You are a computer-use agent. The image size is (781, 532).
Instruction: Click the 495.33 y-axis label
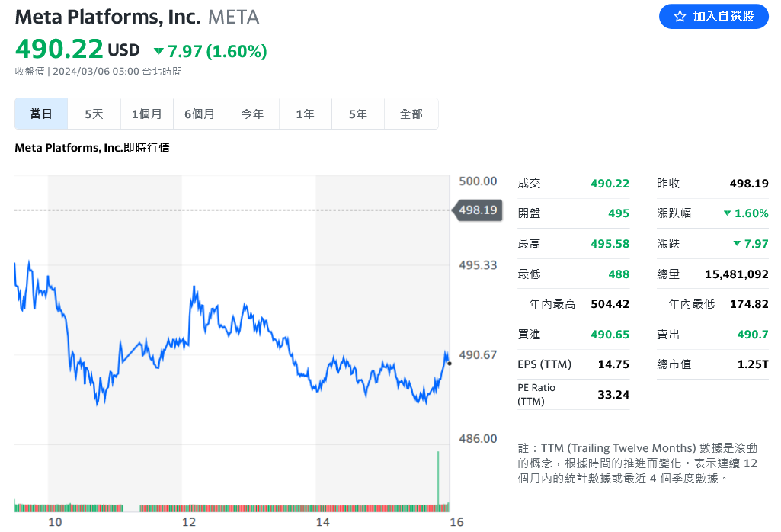point(478,265)
